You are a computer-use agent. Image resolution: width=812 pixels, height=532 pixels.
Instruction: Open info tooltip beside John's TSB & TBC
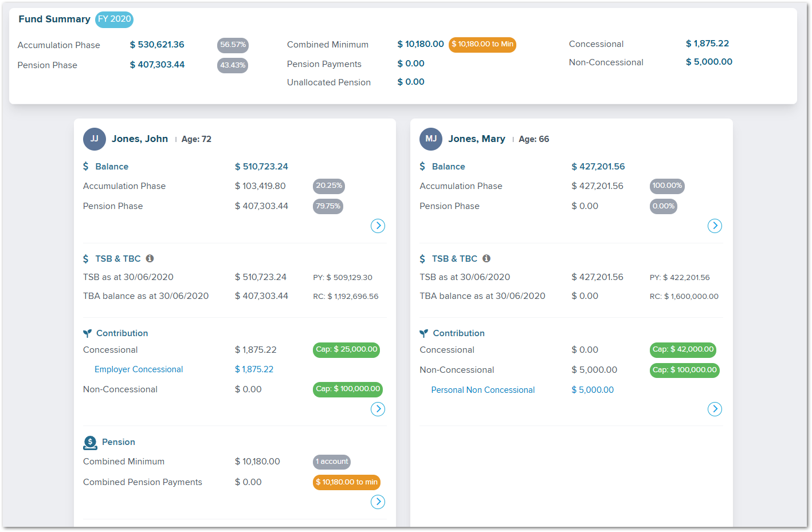click(150, 258)
